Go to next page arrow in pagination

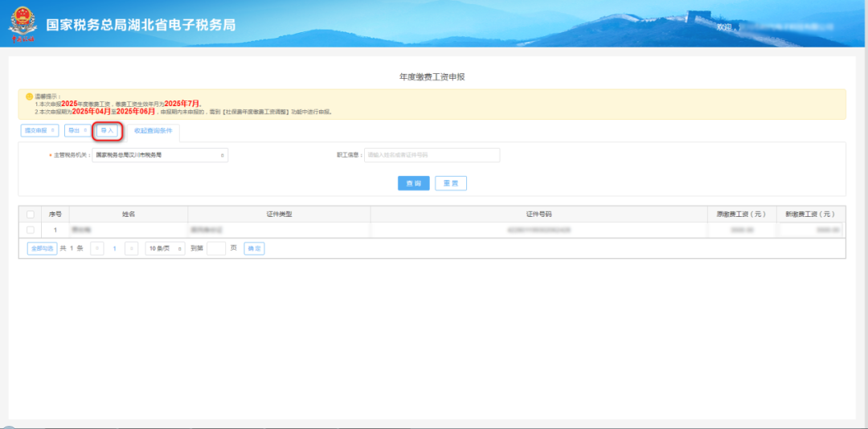pos(131,248)
